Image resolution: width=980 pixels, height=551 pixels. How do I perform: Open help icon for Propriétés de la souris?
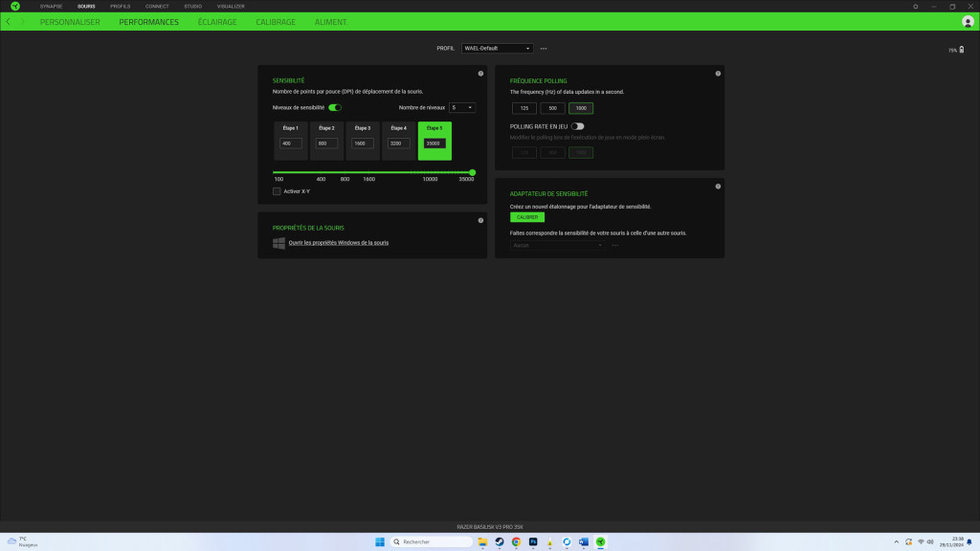tap(480, 220)
